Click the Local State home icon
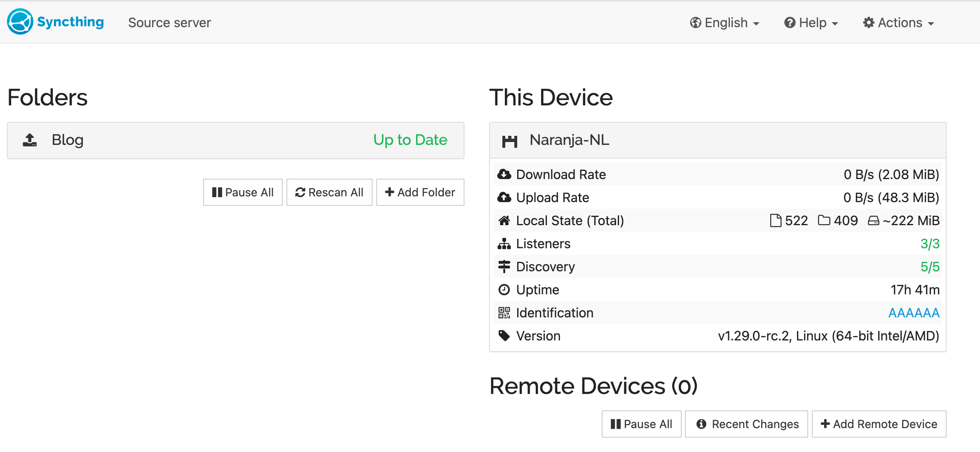 click(504, 221)
